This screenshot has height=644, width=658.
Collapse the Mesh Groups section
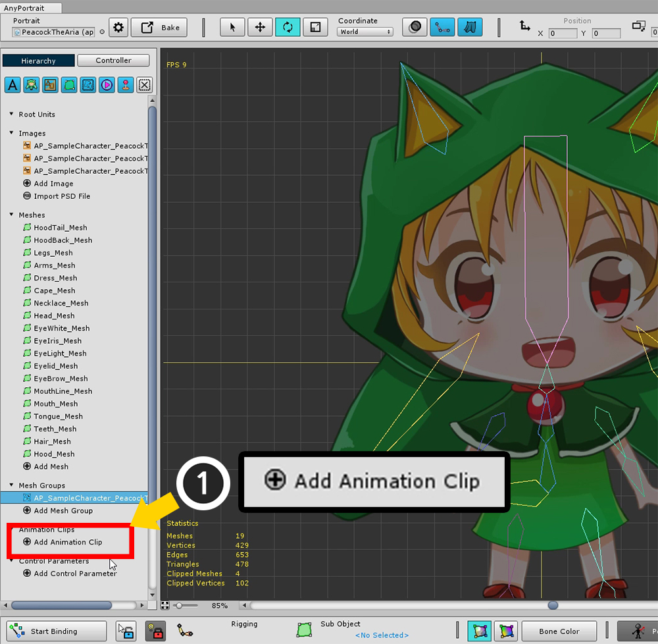click(x=11, y=485)
